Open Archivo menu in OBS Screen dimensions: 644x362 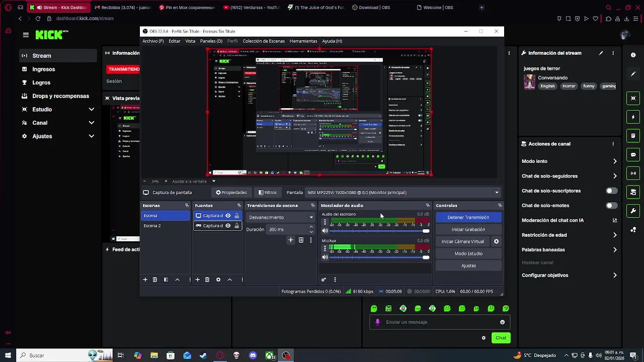(x=153, y=41)
